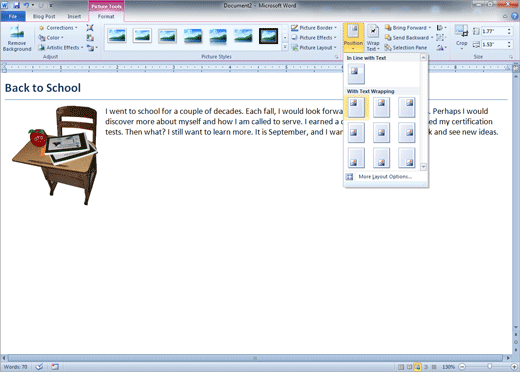Screen dimensions: 520x372
Task: Click the Change Picture icon
Action: (90, 38)
